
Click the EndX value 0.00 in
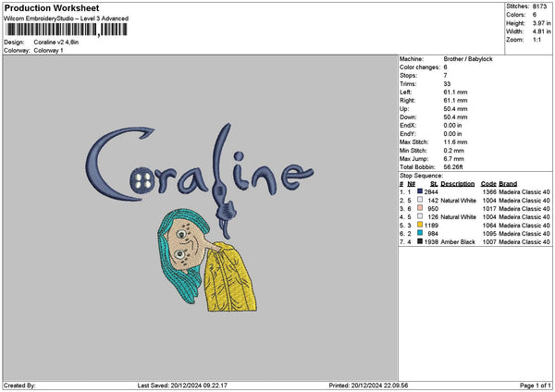pos(452,126)
